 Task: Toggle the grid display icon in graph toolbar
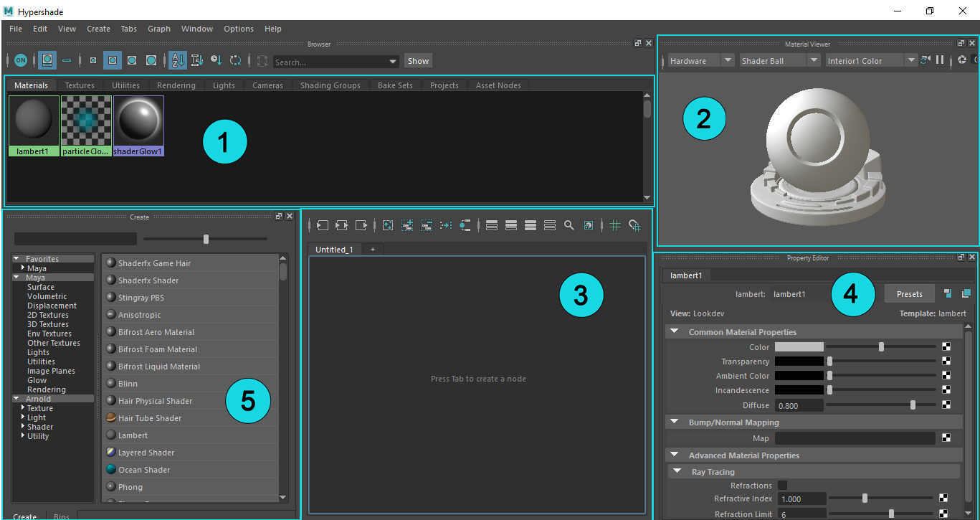(x=615, y=225)
